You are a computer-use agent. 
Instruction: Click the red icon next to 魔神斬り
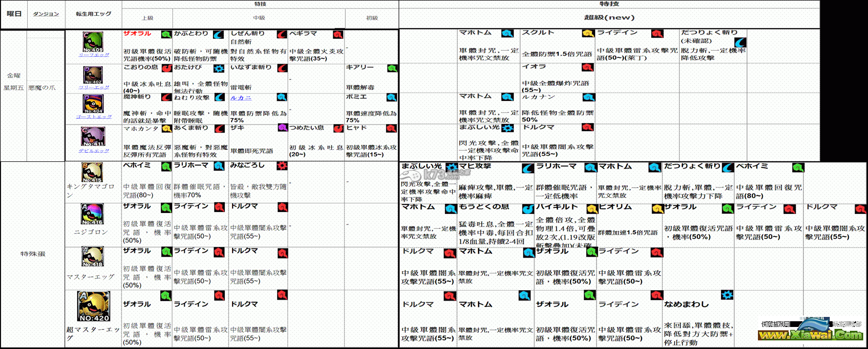[x=167, y=97]
